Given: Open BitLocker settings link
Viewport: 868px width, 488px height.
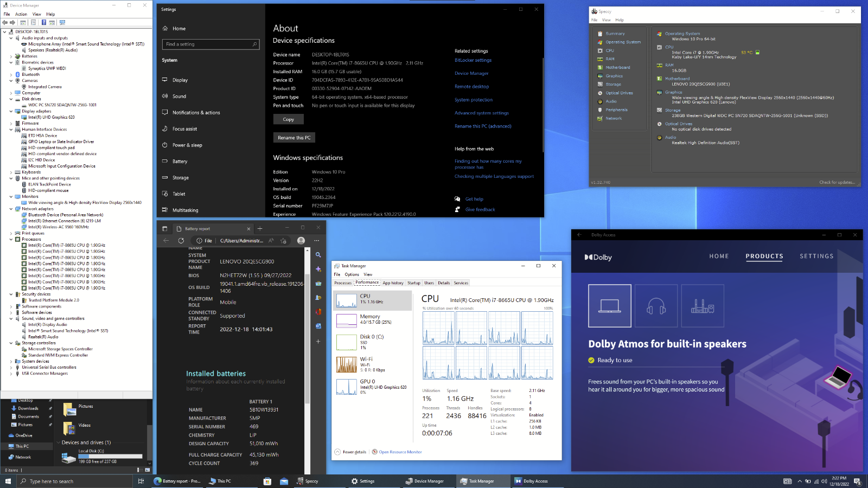Looking at the screenshot, I should point(473,60).
